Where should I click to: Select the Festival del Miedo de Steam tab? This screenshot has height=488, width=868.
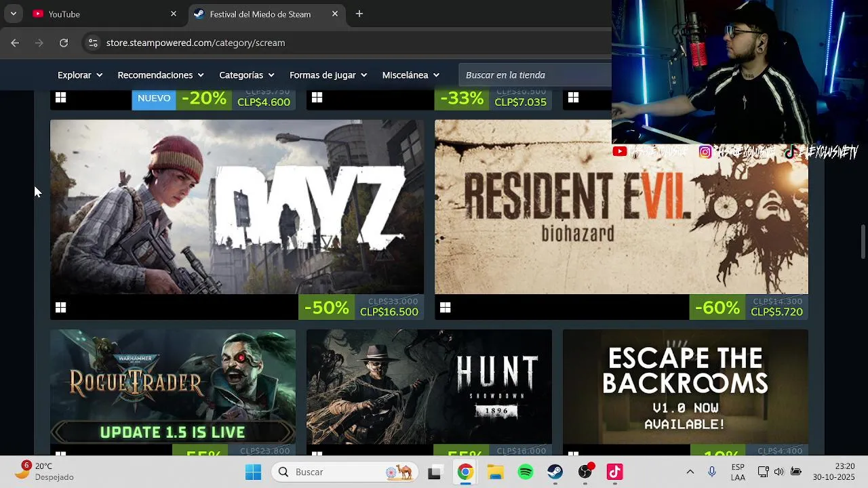coord(267,14)
